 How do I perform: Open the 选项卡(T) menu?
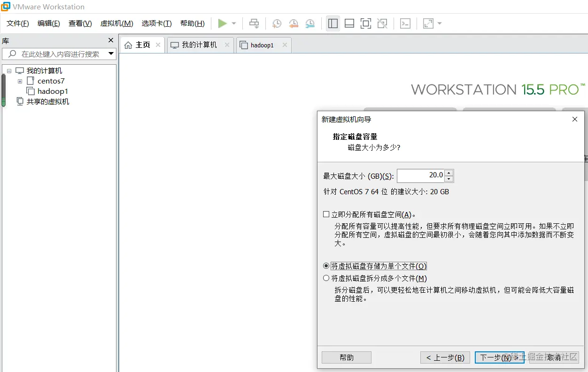(157, 23)
